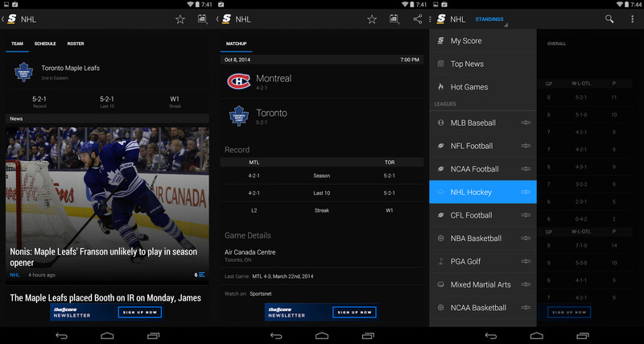
Task: Click Montreal Canadiens logo in matchup
Action: [238, 81]
